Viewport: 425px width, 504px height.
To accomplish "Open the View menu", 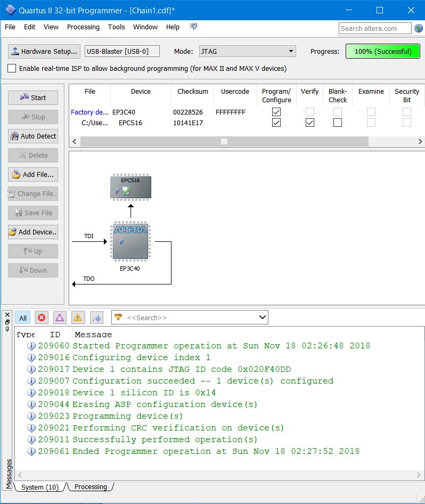I will coord(51,27).
